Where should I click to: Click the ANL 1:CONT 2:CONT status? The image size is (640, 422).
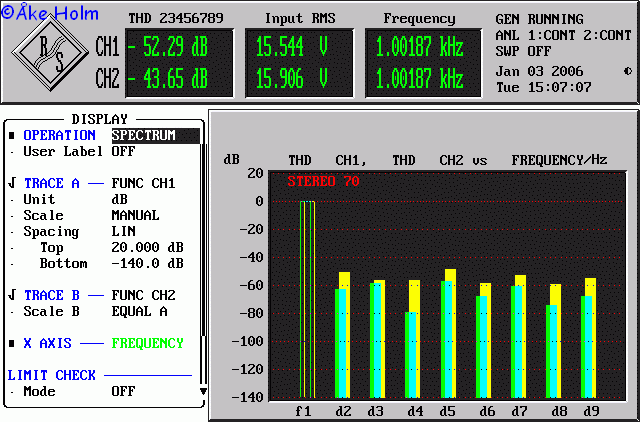pyautogui.click(x=563, y=36)
